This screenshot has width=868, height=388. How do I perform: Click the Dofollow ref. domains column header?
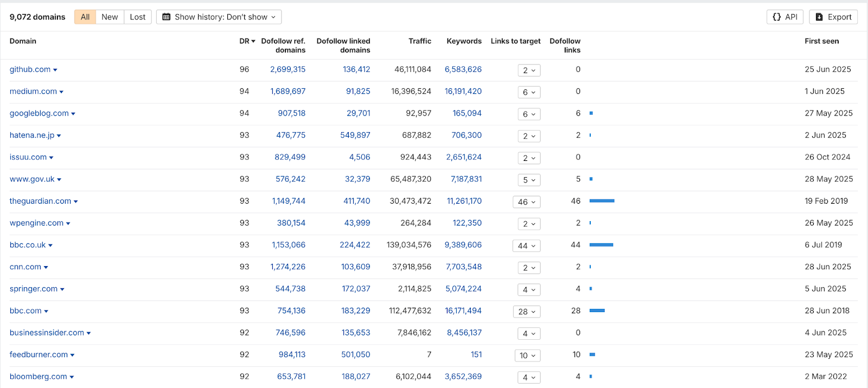(x=283, y=46)
